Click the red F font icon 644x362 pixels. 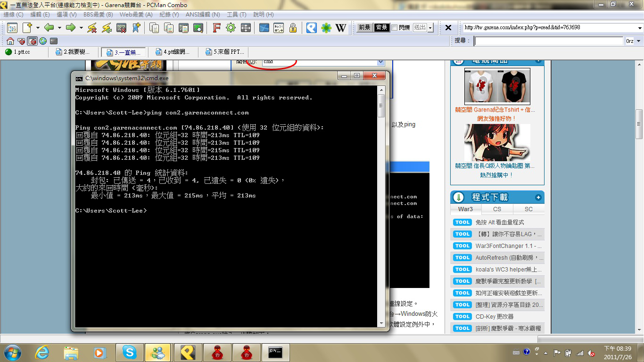(216, 28)
